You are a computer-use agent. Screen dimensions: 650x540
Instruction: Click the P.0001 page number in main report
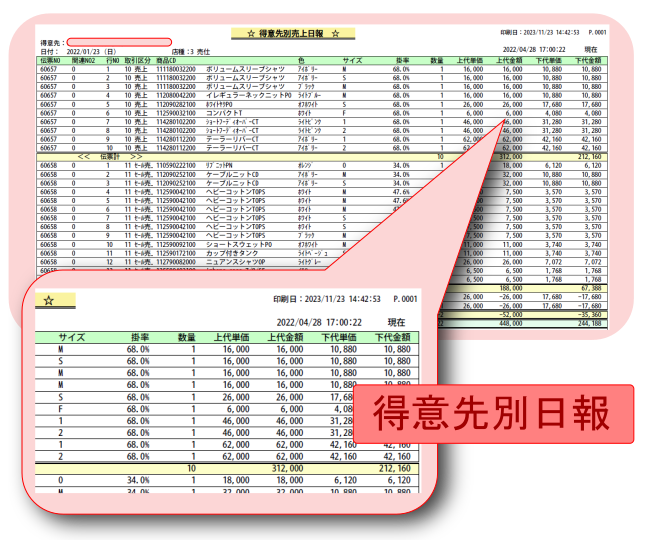[597, 32]
